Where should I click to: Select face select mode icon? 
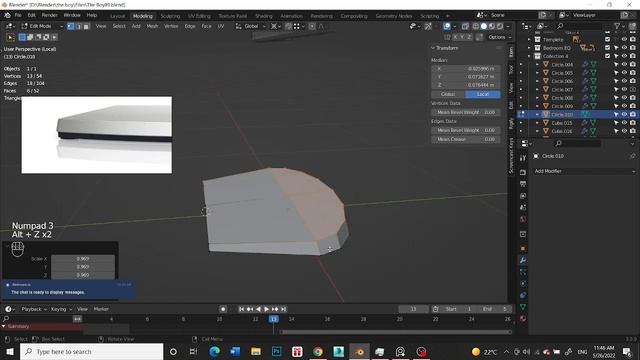coord(86,26)
